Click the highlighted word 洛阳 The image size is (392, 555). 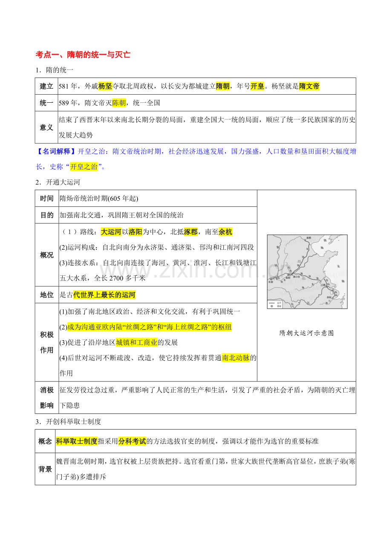(x=135, y=232)
